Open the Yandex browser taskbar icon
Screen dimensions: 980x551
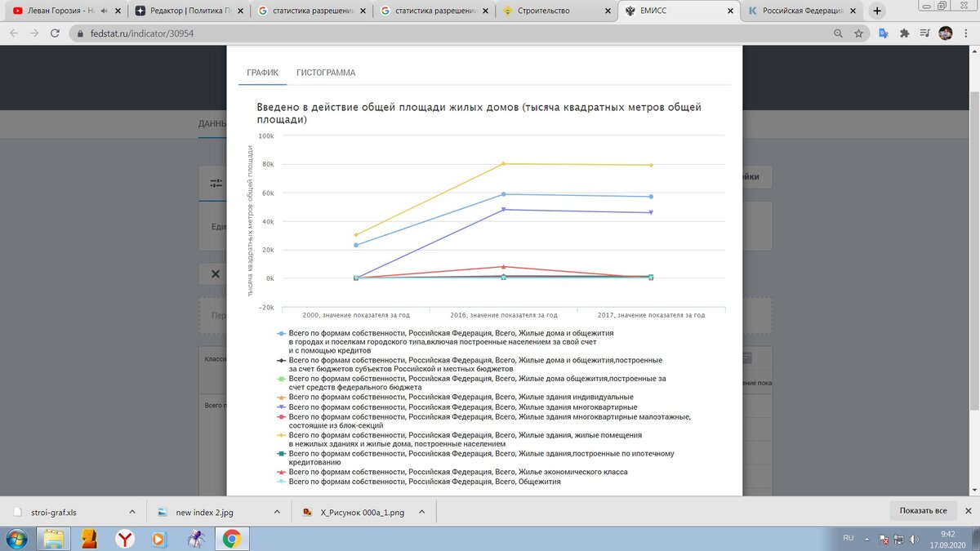(x=124, y=539)
